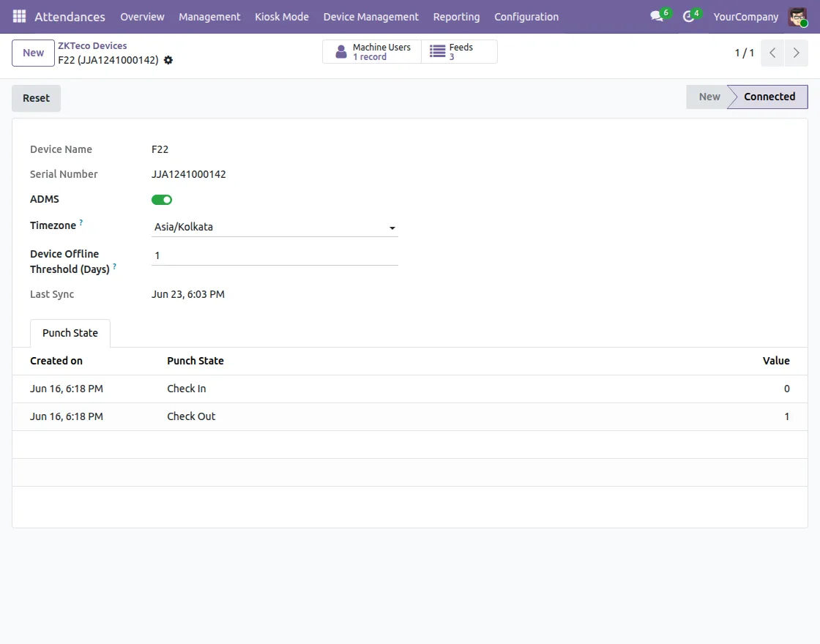820x644 pixels.
Task: Open the activities clock icon
Action: click(689, 16)
